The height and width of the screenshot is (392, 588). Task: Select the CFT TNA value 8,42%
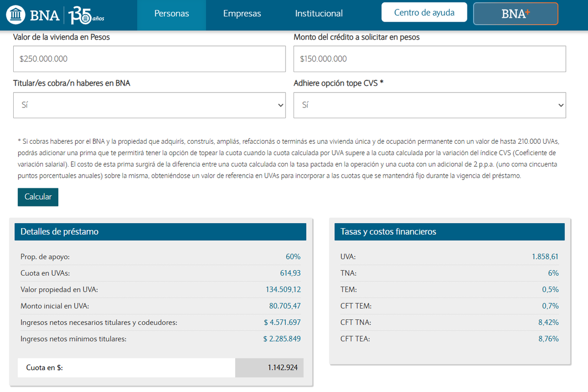click(x=548, y=322)
